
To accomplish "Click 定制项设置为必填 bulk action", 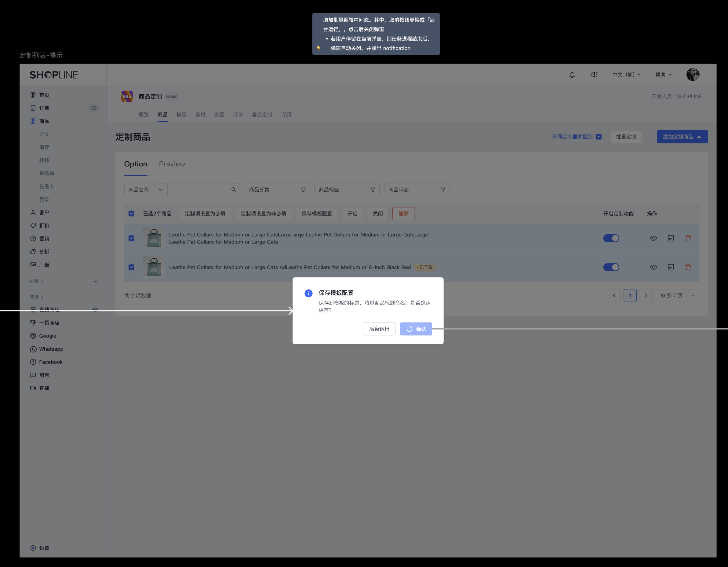I will coord(205,214).
